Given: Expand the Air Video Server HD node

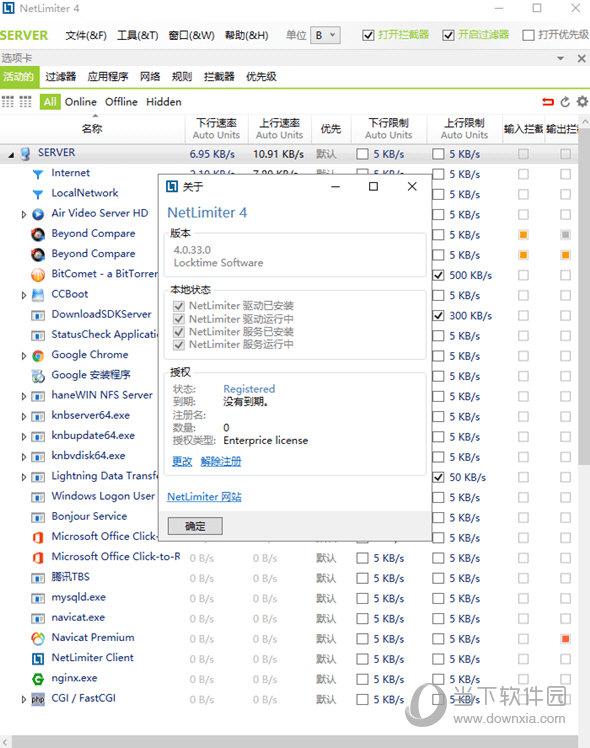Looking at the screenshot, I should coord(23,215).
